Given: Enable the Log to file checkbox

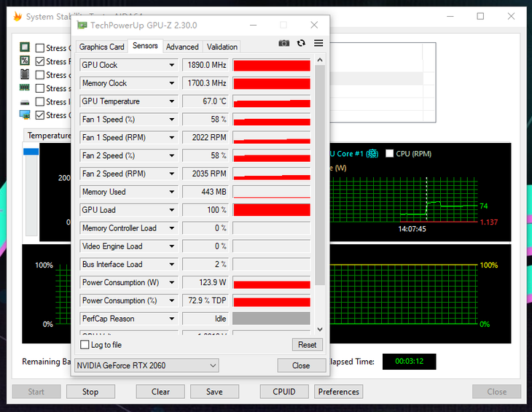Looking at the screenshot, I should coord(85,345).
